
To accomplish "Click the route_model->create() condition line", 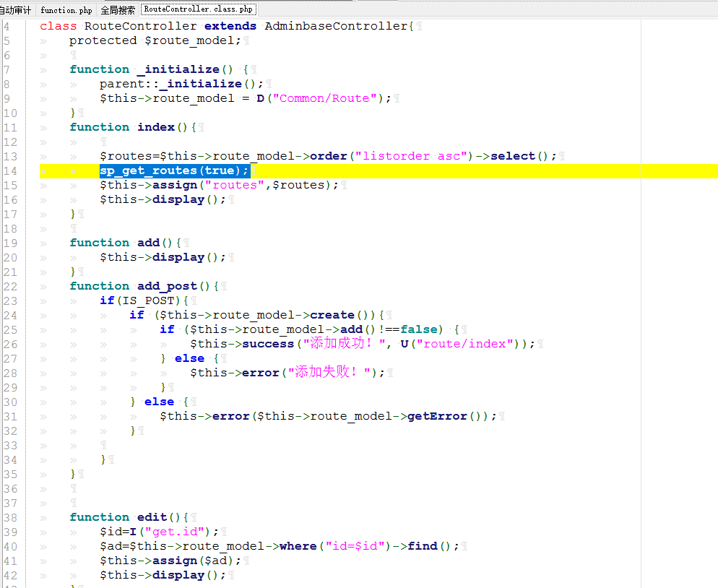I will coord(258,315).
